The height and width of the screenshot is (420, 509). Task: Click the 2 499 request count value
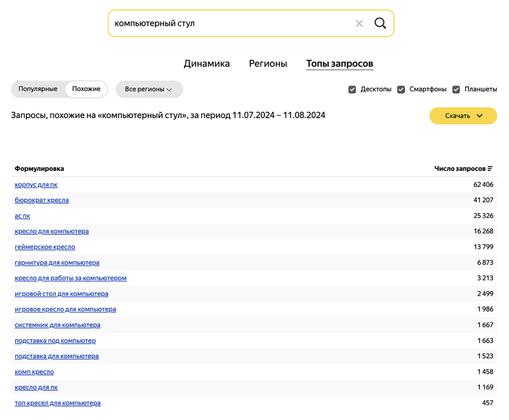485,293
